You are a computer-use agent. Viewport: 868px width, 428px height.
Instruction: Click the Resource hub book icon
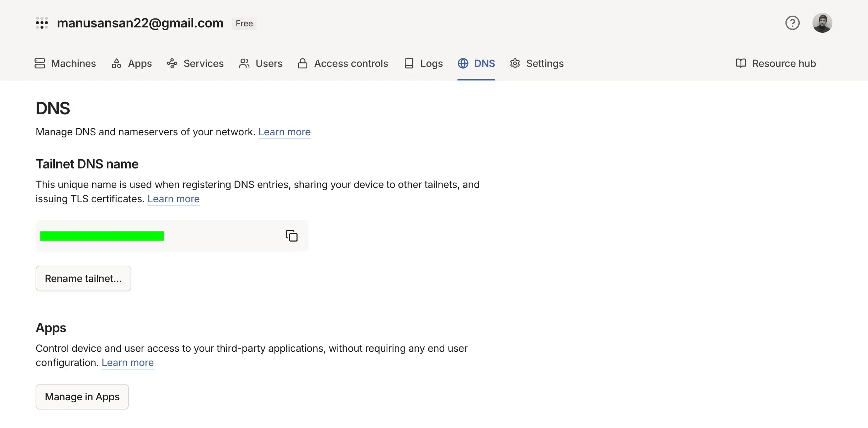[x=741, y=63]
